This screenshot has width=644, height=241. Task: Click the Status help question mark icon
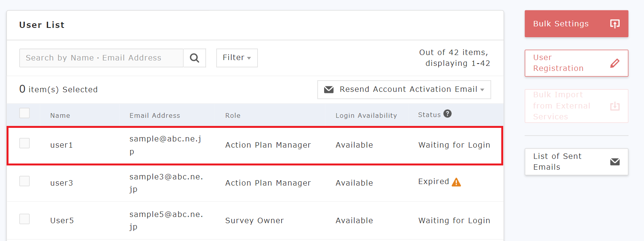448,114
